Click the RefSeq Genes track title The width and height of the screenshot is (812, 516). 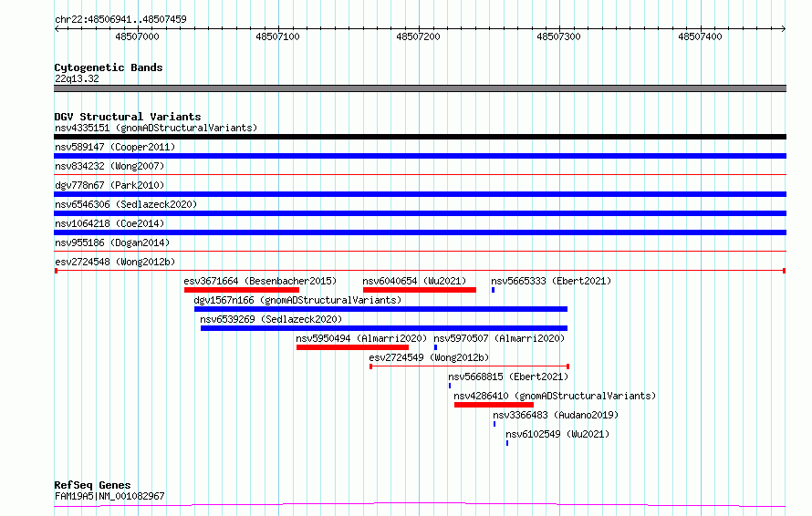point(92,485)
